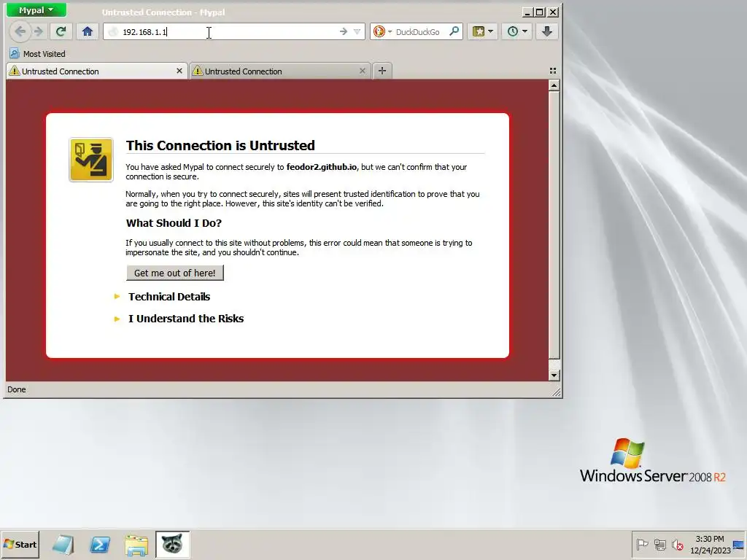This screenshot has width=747, height=560.
Task: Open the DuckDuckGo search engine selector
Action: click(x=383, y=32)
